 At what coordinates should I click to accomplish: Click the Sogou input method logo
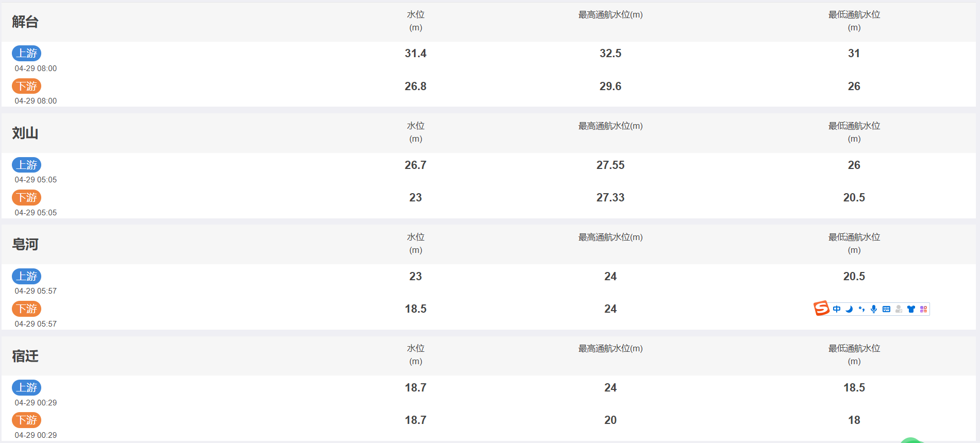[x=821, y=308]
